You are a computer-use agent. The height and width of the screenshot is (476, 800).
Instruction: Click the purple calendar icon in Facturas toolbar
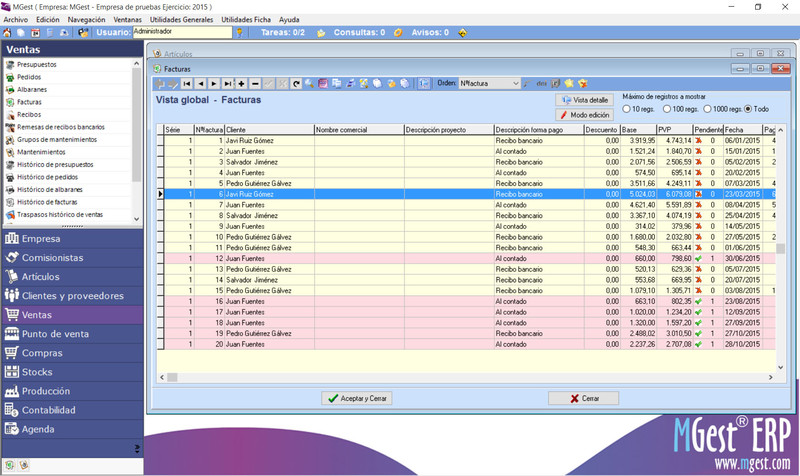point(323,84)
